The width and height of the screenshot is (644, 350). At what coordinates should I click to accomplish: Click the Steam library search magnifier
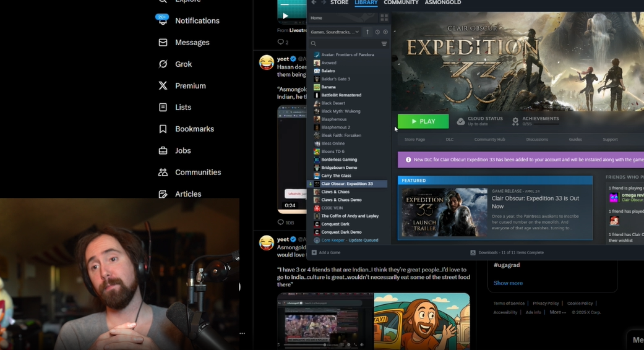coord(314,43)
